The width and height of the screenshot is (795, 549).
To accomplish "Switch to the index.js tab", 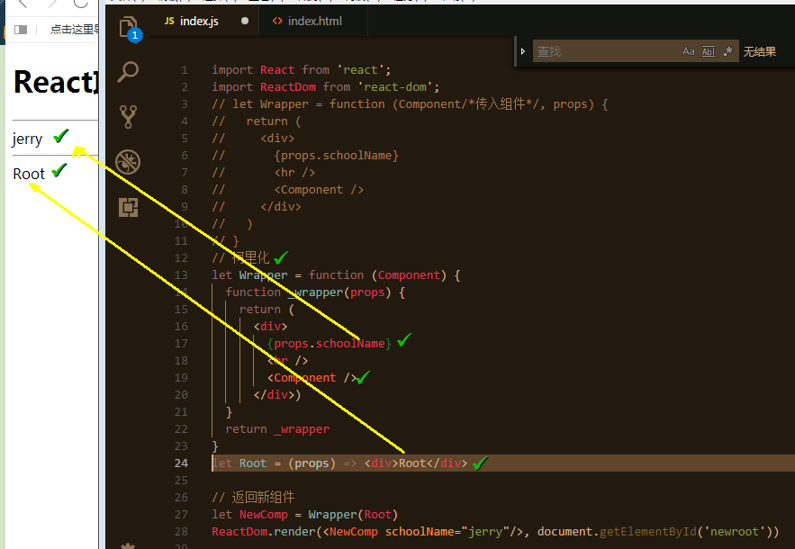I will pyautogui.click(x=198, y=21).
